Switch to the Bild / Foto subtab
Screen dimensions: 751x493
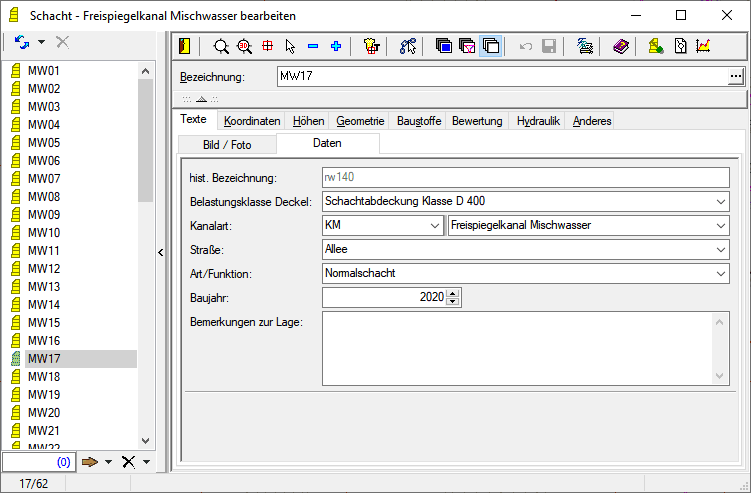(x=225, y=144)
